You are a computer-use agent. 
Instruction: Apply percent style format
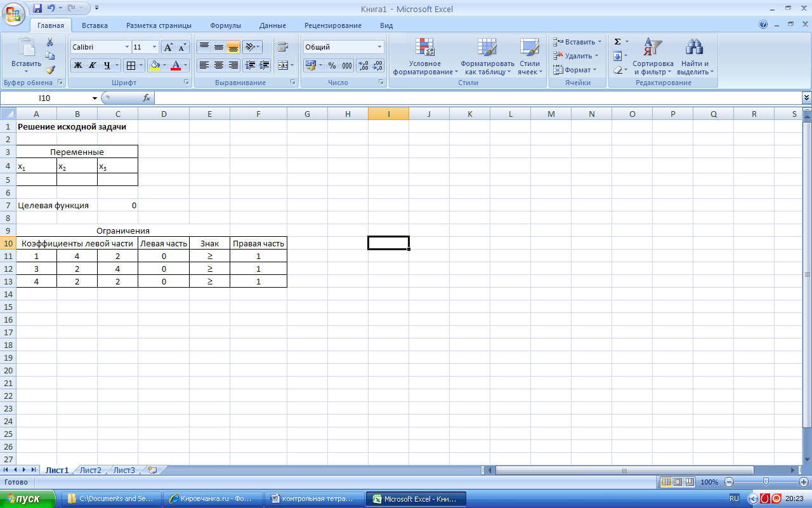click(x=332, y=65)
